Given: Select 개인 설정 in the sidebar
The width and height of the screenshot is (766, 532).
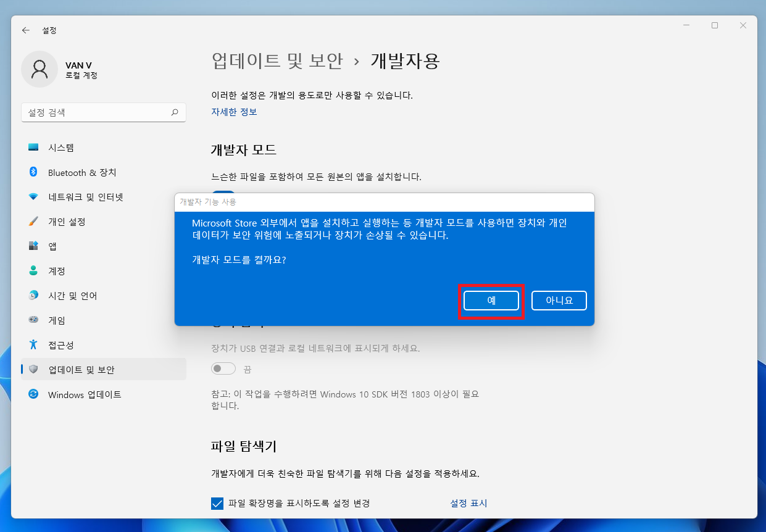Looking at the screenshot, I should [104, 222].
